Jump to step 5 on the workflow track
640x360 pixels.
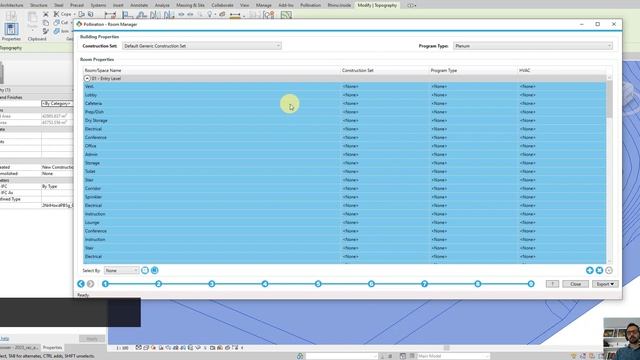318,284
